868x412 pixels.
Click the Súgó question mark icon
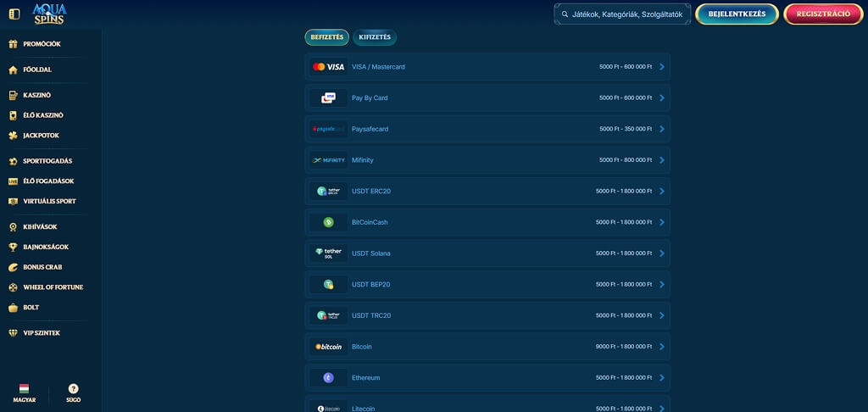click(x=73, y=389)
